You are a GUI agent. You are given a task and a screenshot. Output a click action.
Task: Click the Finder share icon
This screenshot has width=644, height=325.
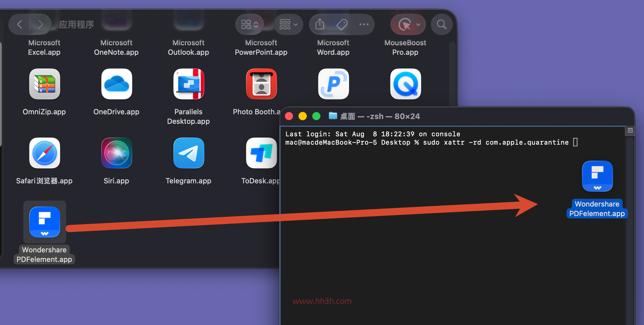coord(320,24)
